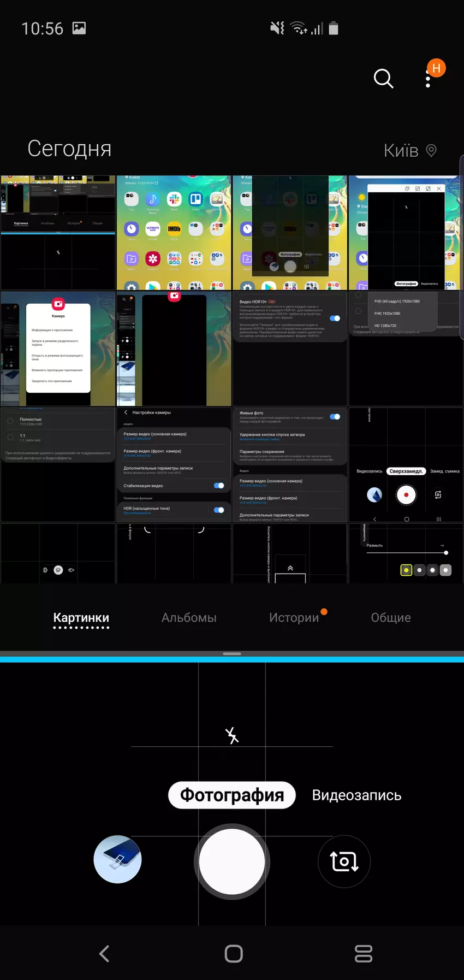Switch to Видеозапись camera mode
The width and height of the screenshot is (464, 980).
point(356,795)
